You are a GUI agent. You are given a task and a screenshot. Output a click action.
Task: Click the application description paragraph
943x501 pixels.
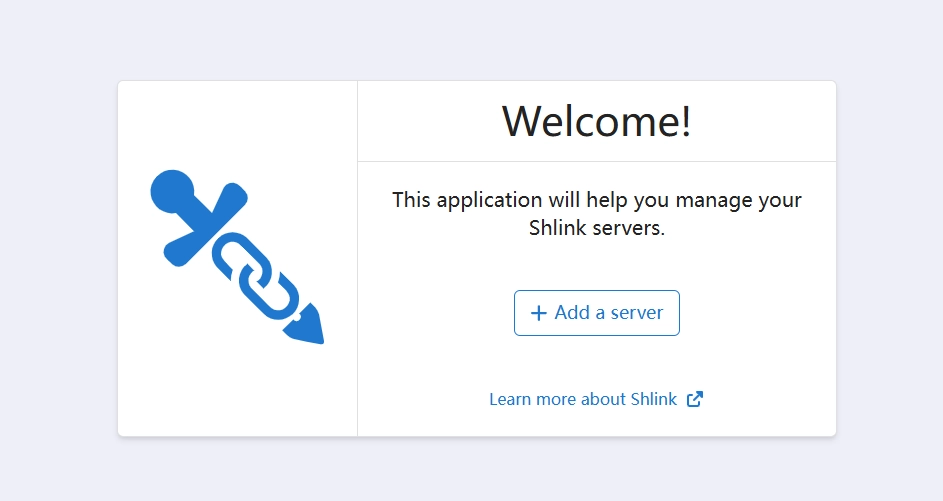596,214
